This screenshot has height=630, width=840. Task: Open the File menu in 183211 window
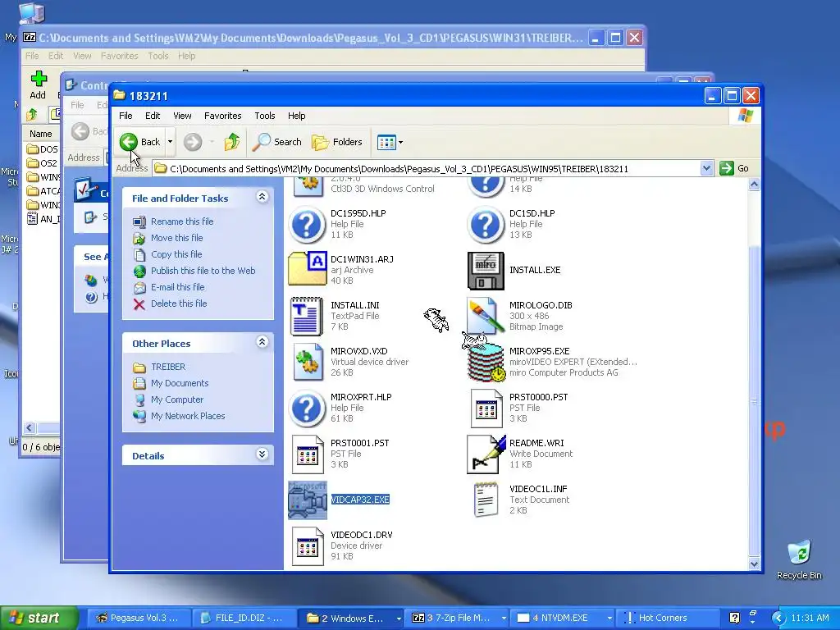126,116
